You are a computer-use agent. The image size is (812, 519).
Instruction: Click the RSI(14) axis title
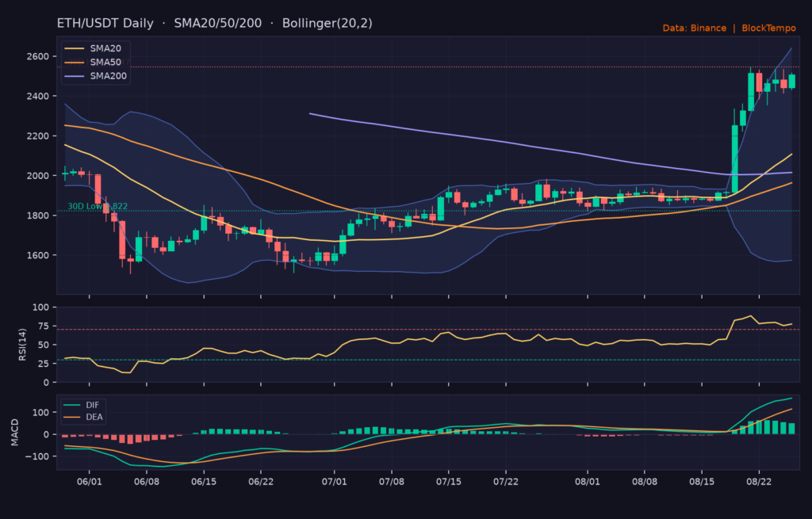click(x=22, y=345)
